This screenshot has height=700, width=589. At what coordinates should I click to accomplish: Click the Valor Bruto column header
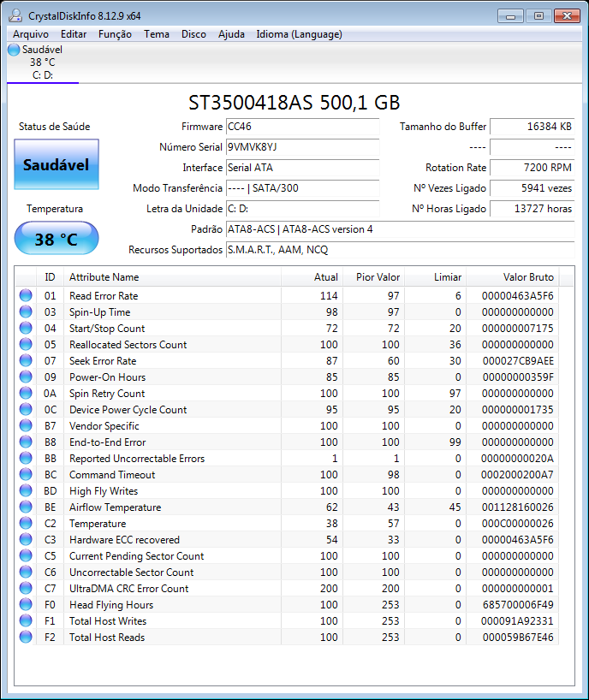coord(512,277)
